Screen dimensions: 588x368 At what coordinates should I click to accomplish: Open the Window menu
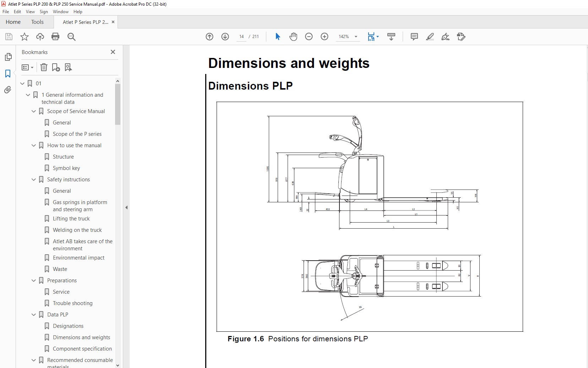[x=61, y=12]
